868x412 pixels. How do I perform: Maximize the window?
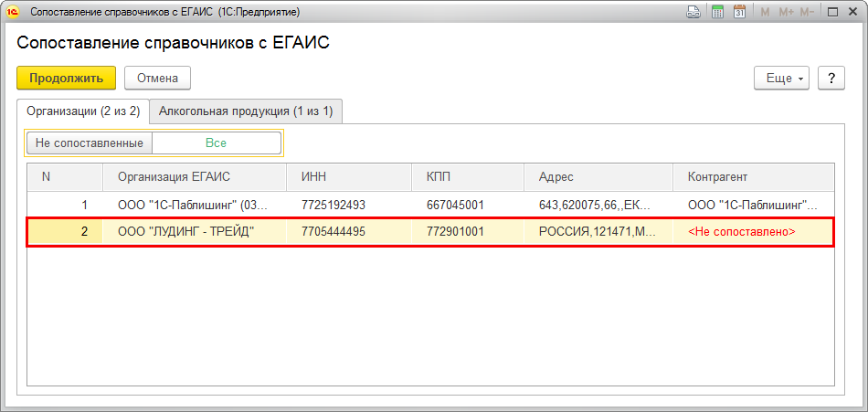tap(832, 12)
